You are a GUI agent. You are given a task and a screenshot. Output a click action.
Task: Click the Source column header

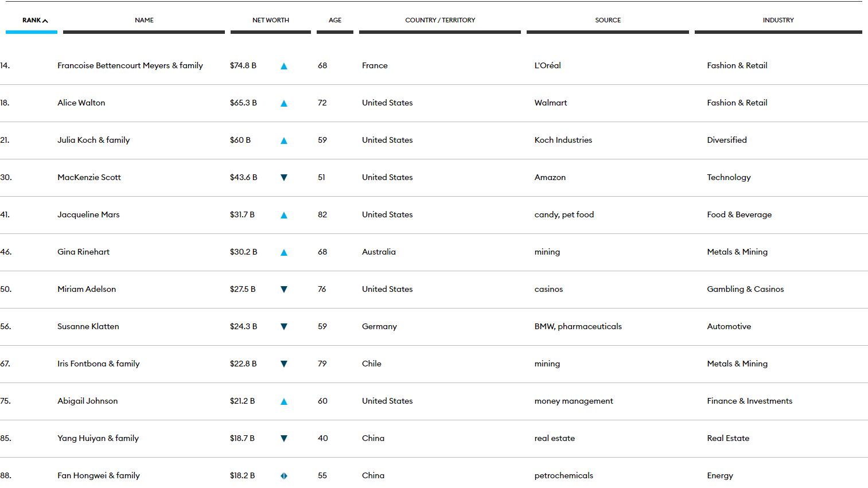pos(608,20)
